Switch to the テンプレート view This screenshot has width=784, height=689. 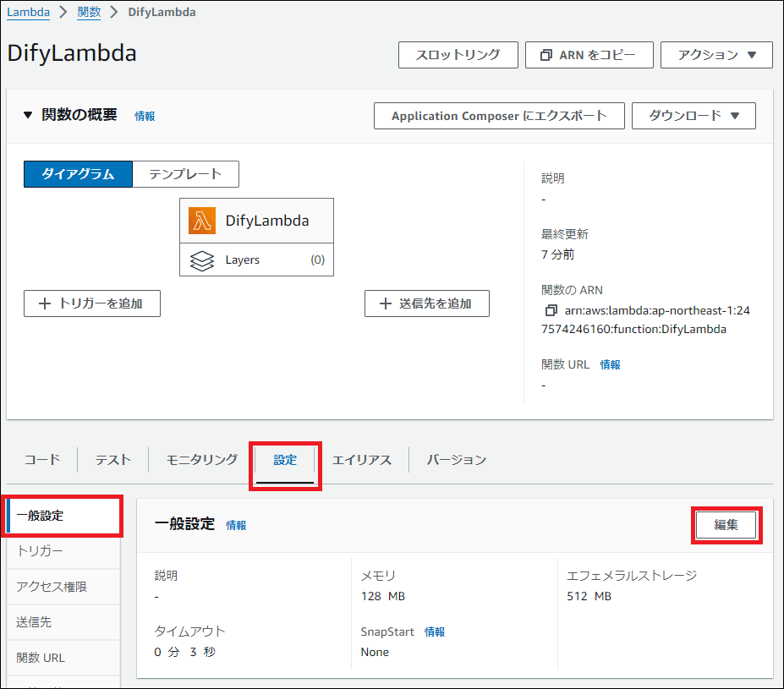pyautogui.click(x=185, y=174)
